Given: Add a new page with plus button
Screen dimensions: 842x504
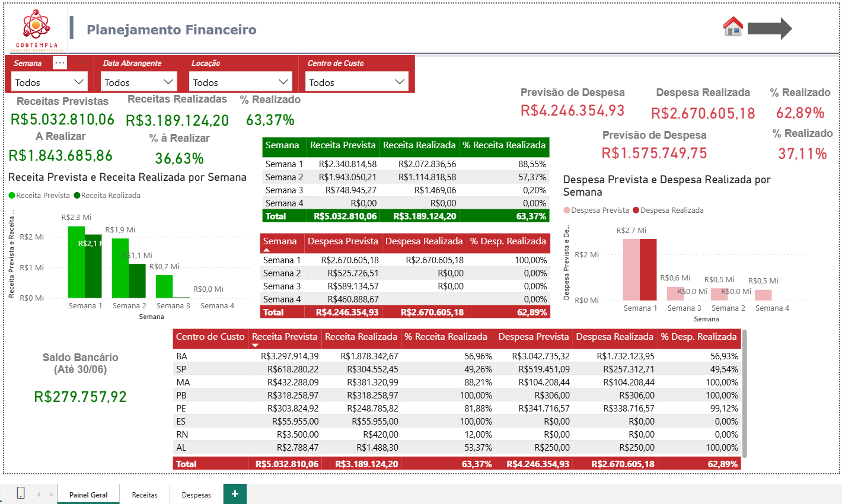Looking at the screenshot, I should (235, 494).
